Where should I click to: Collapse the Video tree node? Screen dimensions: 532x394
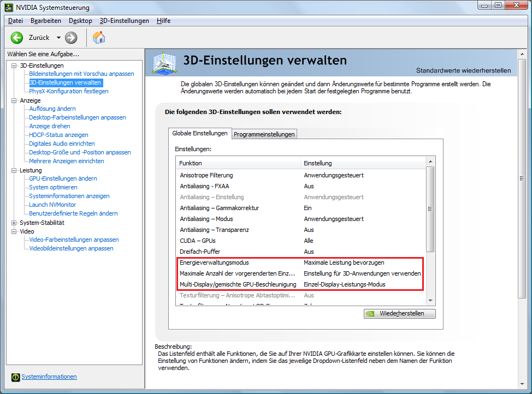(x=14, y=231)
